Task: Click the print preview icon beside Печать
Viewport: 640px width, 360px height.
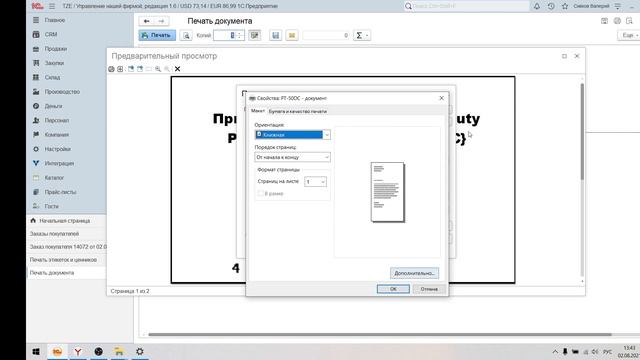Action: point(186,36)
